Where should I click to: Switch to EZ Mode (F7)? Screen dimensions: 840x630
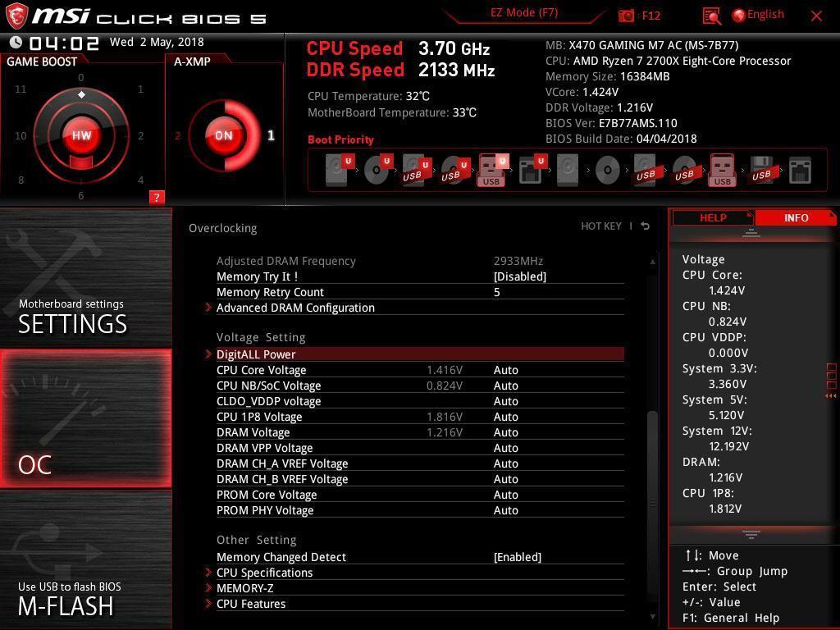pos(524,13)
